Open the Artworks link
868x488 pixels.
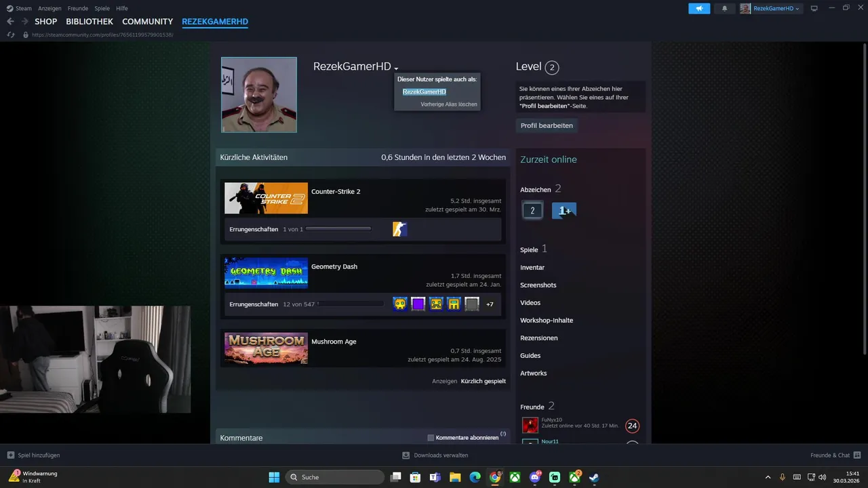(534, 373)
